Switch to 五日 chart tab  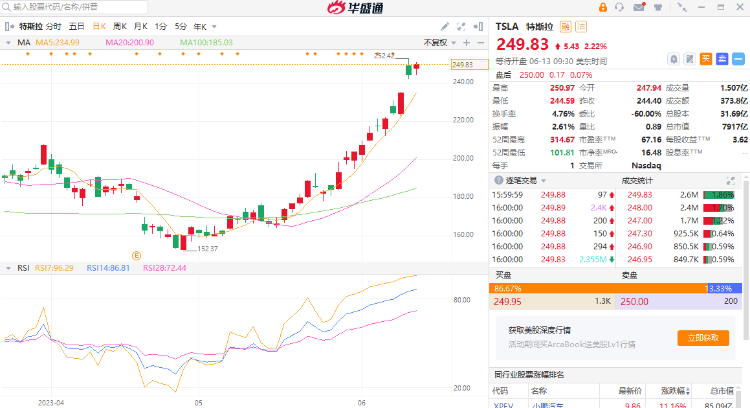click(x=77, y=26)
